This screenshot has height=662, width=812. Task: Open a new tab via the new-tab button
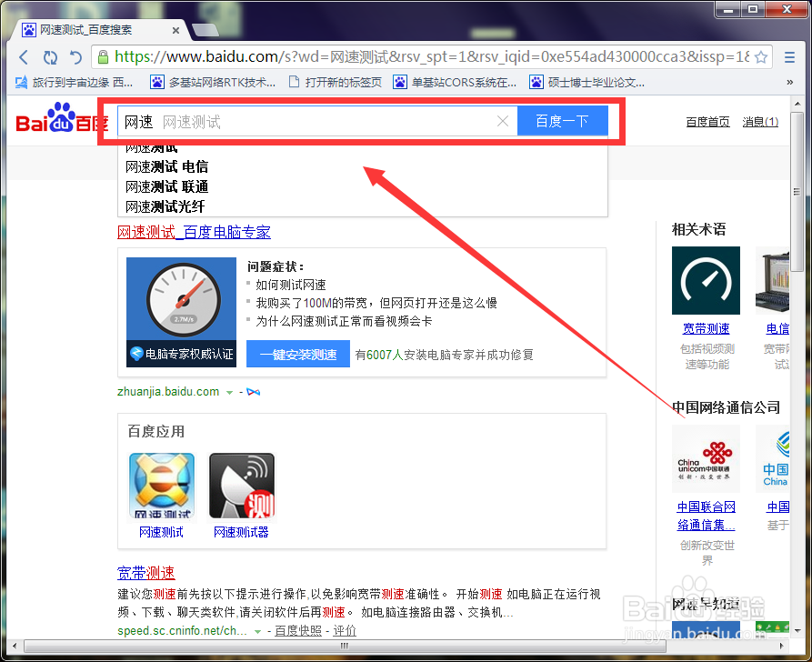click(x=206, y=31)
